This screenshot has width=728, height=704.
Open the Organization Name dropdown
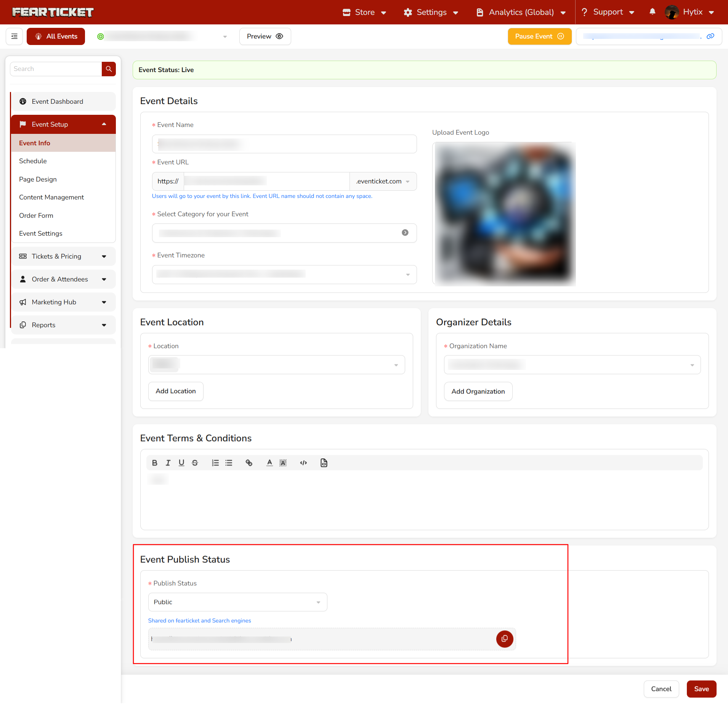[572, 365]
